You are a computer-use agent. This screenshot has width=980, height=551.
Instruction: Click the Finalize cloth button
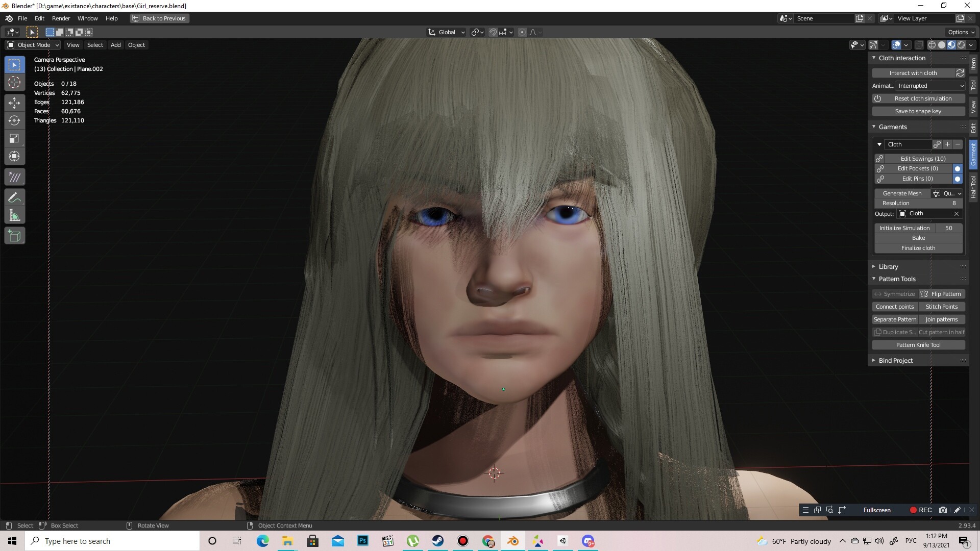click(918, 248)
